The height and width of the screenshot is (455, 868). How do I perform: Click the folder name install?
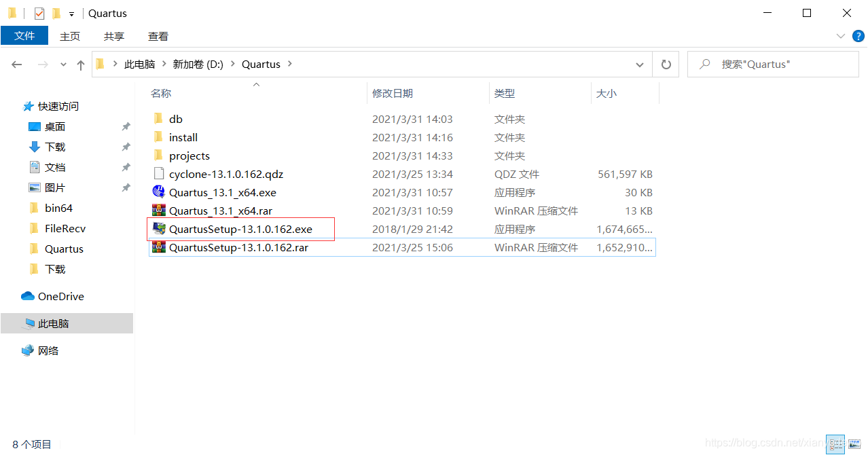pyautogui.click(x=183, y=138)
